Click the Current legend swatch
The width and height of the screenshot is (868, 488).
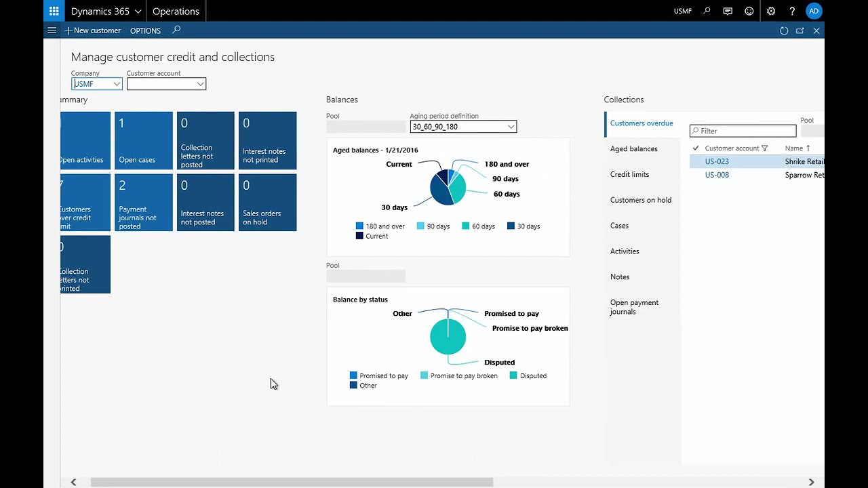click(x=359, y=236)
